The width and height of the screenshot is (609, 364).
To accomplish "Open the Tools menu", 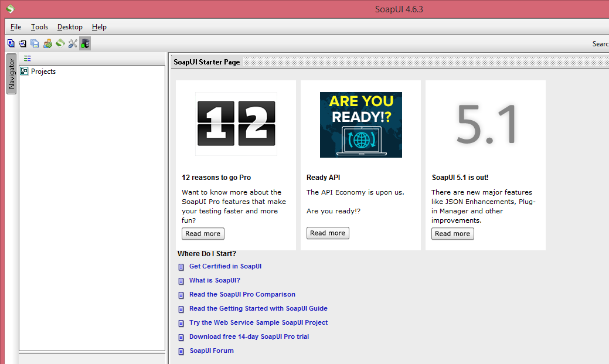I will [x=40, y=27].
